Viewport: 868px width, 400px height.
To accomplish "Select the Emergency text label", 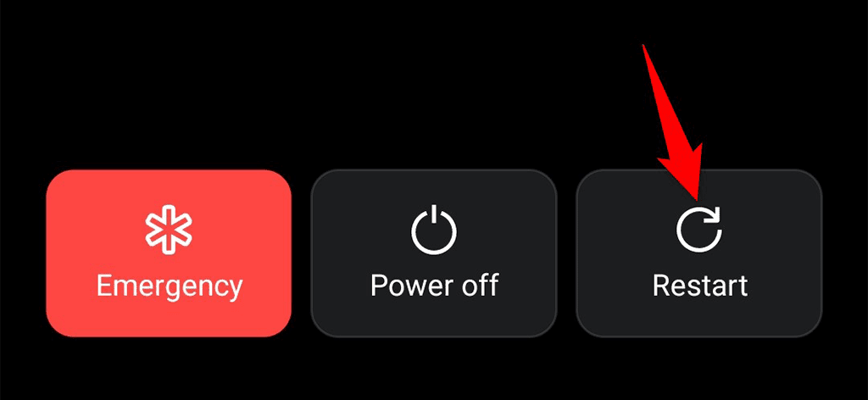I will coord(169,287).
